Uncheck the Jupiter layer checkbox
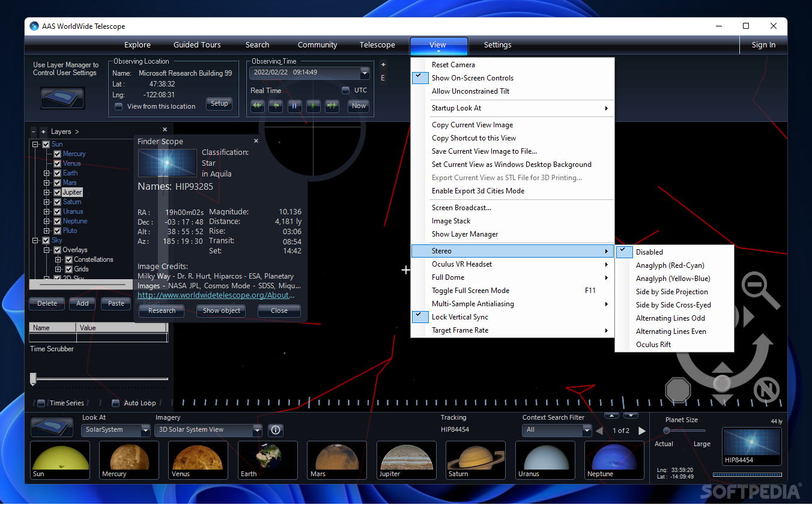This screenshot has width=812, height=508. pos(58,192)
